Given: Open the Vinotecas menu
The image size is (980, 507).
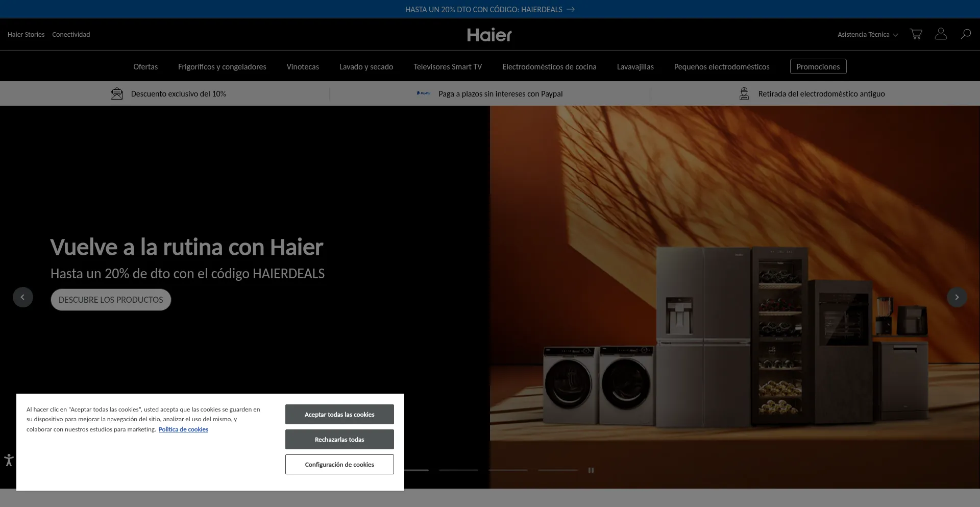Looking at the screenshot, I should tap(303, 67).
